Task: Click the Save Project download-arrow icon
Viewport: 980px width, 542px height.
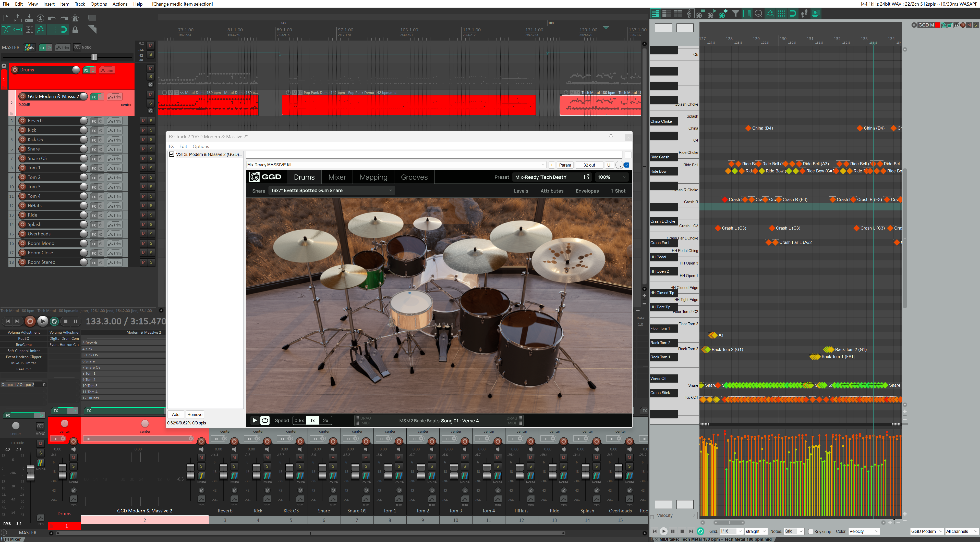Action: pos(29,18)
